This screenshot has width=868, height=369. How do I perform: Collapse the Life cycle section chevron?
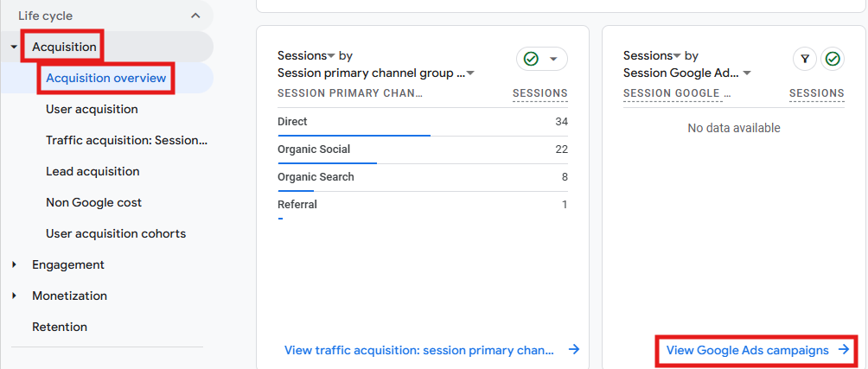click(195, 16)
